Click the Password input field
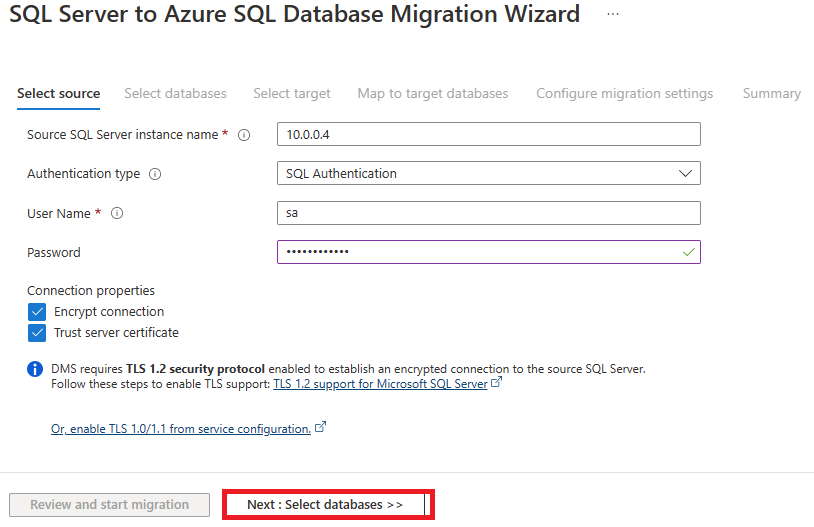 [x=489, y=252]
